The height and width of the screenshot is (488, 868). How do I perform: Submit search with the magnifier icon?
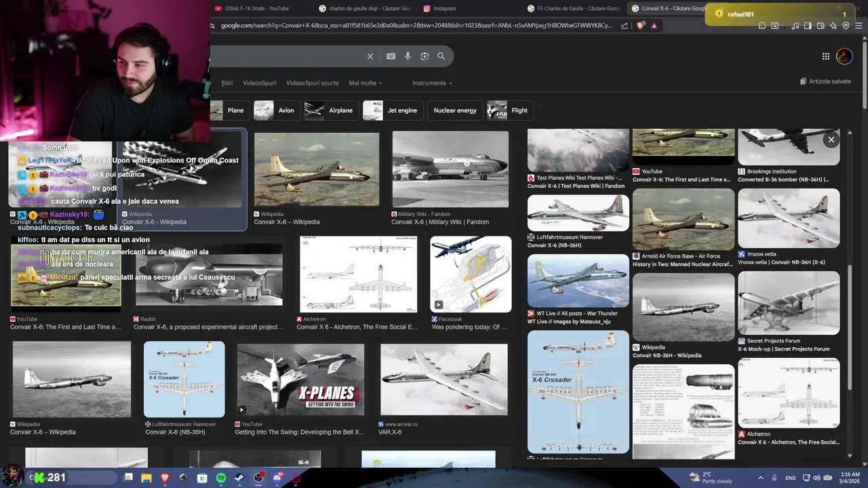coord(441,56)
